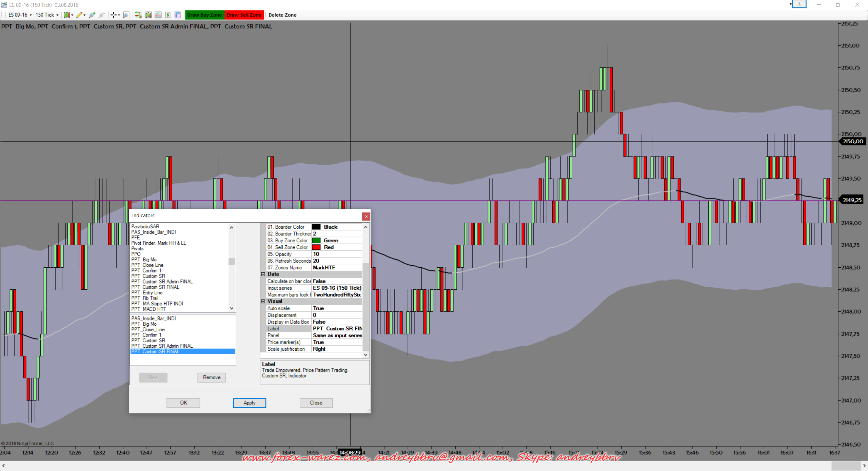The width and height of the screenshot is (868, 471).
Task: Click the zoom in magnifier icon
Action: point(92,15)
